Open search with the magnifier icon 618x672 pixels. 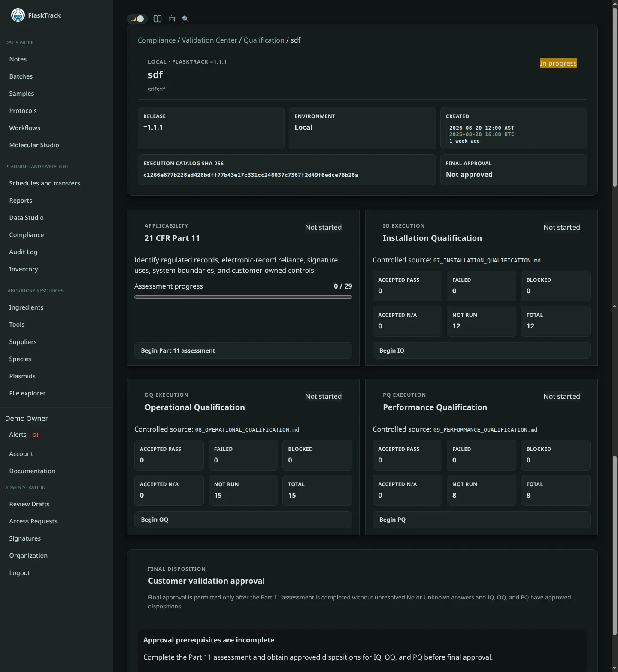(x=185, y=19)
